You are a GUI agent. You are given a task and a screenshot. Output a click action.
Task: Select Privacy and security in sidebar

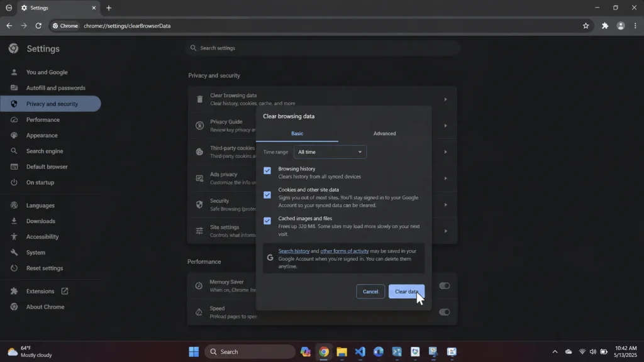tap(50, 104)
